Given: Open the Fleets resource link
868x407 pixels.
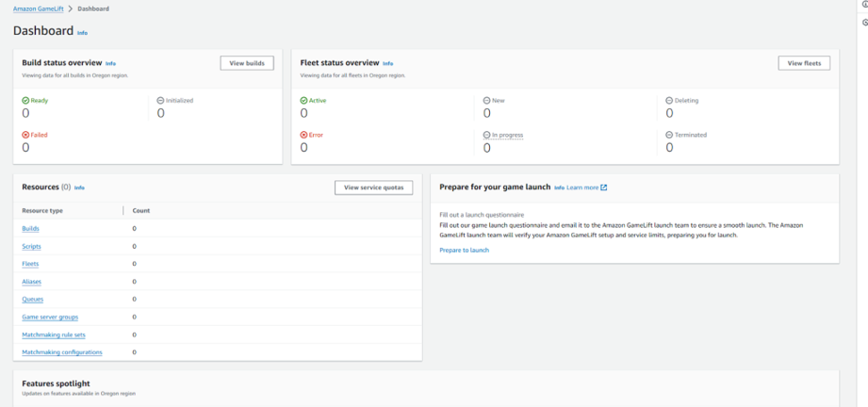Looking at the screenshot, I should pos(30,264).
